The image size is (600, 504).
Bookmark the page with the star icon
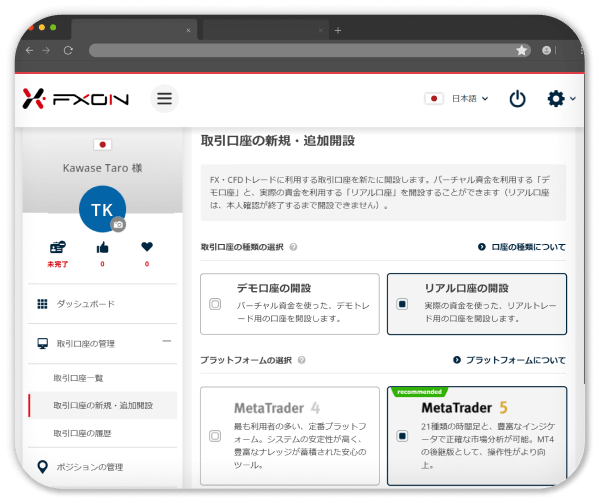(x=522, y=50)
